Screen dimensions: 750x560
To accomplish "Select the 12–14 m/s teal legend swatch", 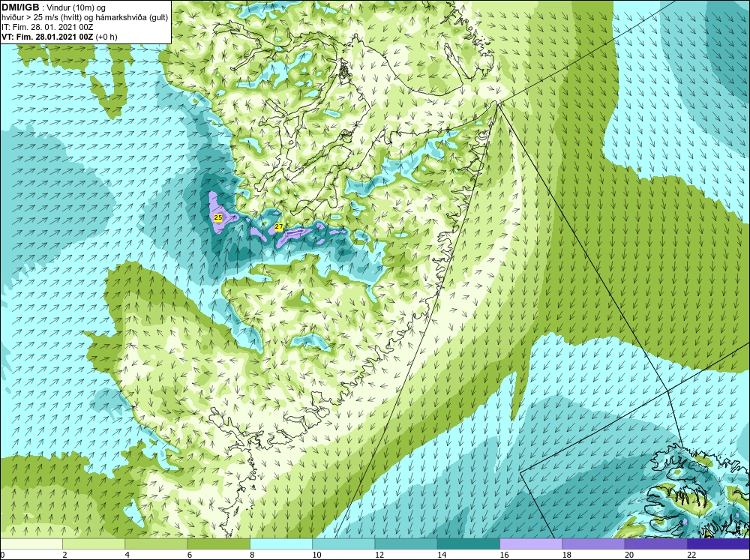I will (406, 544).
